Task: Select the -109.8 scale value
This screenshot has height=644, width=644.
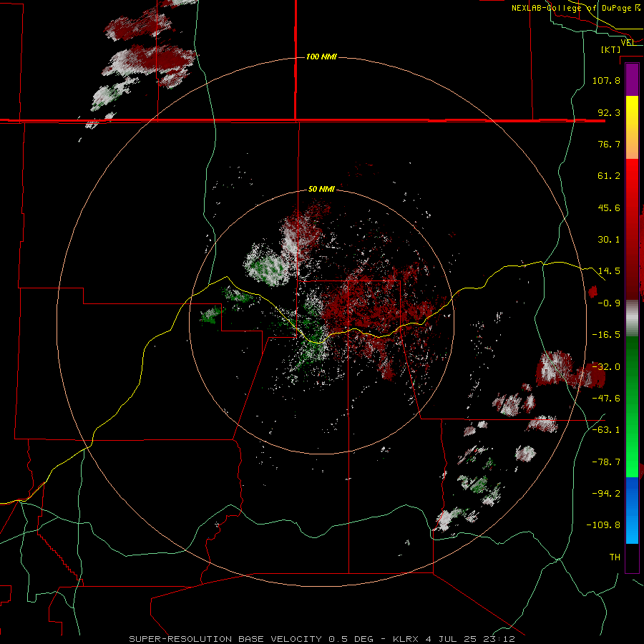Action: pyautogui.click(x=603, y=525)
